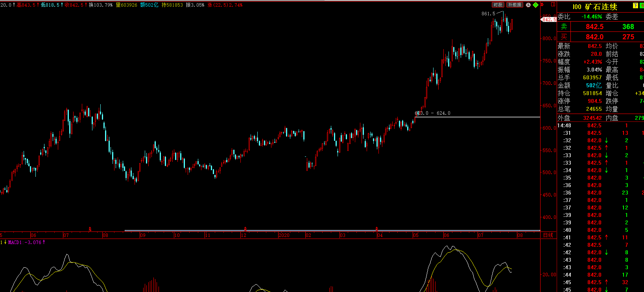This screenshot has width=644, height=292.
Task: Click the red S marker near month 12
Action: [245, 229]
